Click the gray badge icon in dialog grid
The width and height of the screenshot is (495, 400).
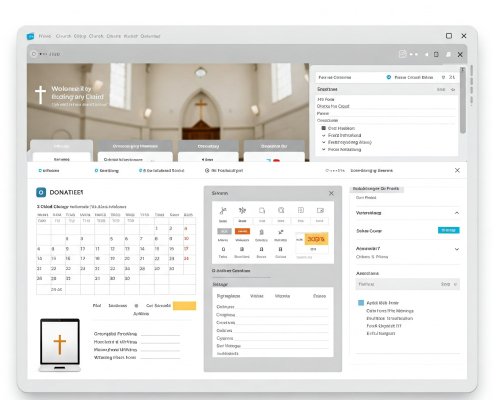[x=224, y=231]
